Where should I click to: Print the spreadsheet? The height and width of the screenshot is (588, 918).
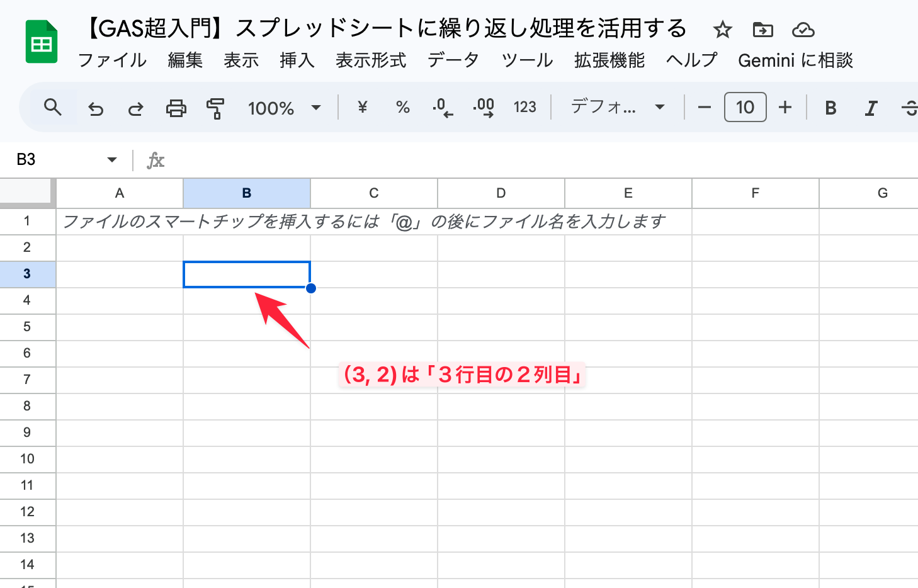pos(176,108)
